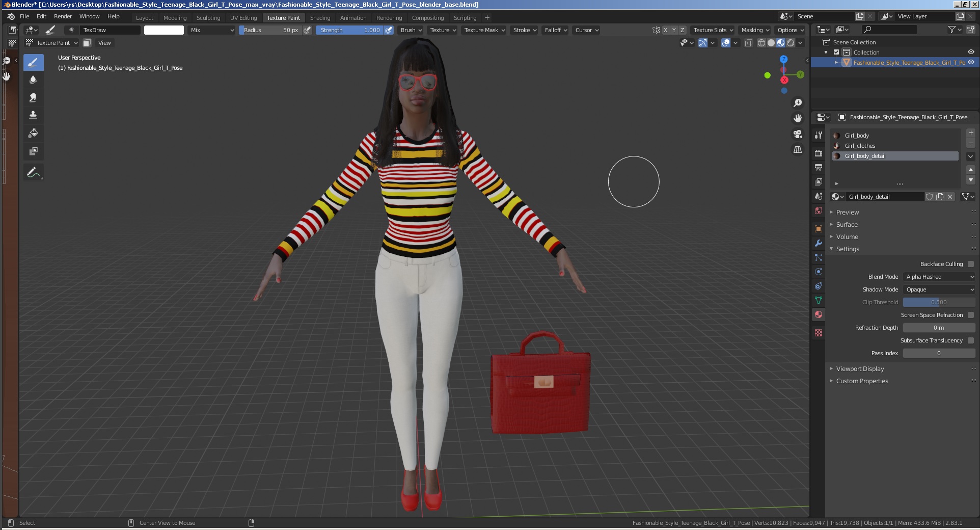Select the Girl_clothes material slot
980x530 pixels.
pyautogui.click(x=895, y=146)
